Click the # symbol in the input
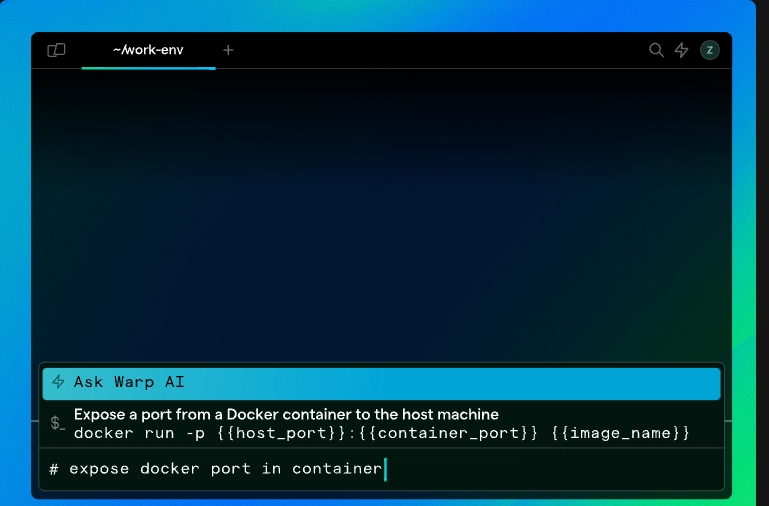769x506 pixels. [54, 468]
